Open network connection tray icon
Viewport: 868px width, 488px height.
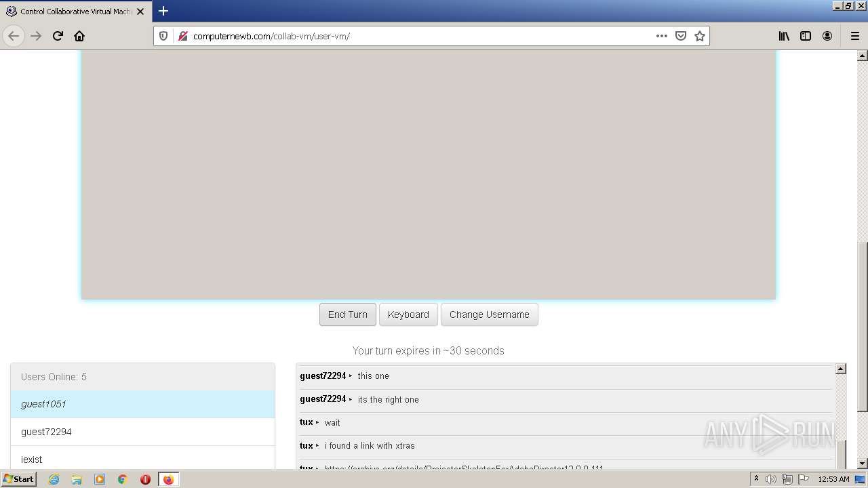787,479
